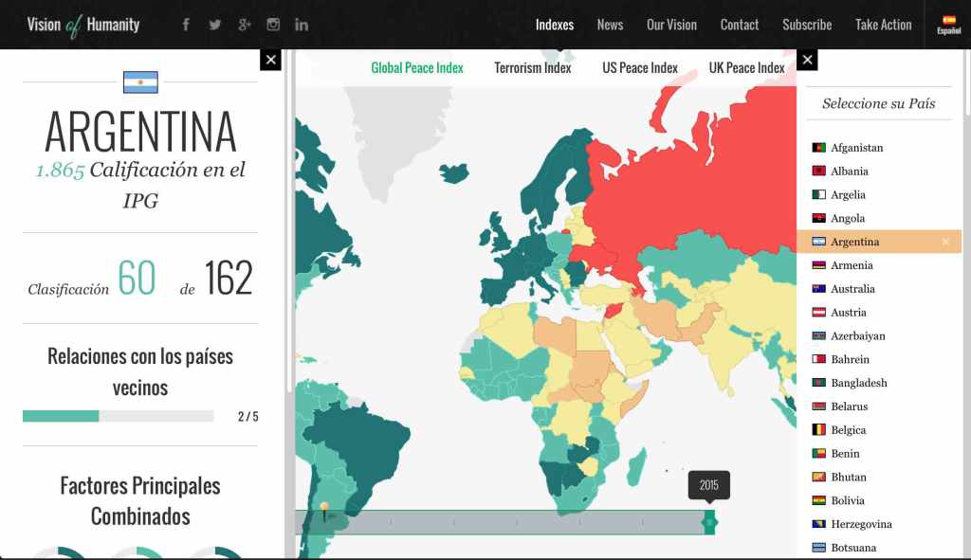
Task: Select Australia from the country list
Action: pyautogui.click(x=852, y=289)
